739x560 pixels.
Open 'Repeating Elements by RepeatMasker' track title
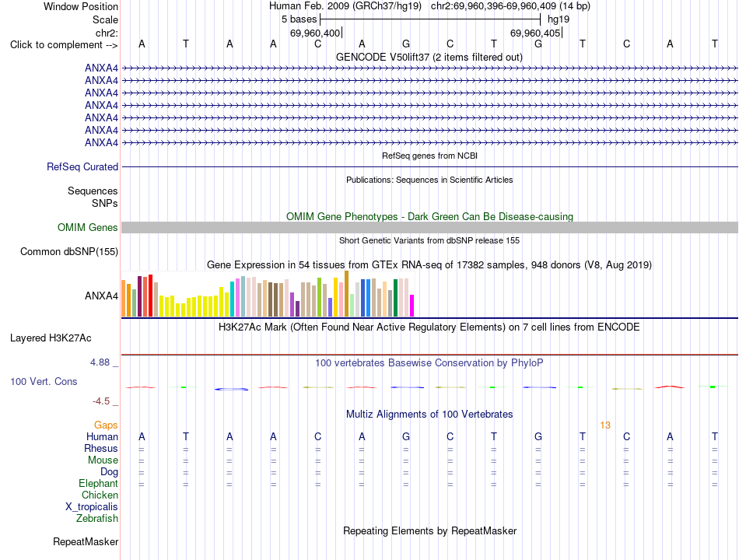(x=430, y=530)
